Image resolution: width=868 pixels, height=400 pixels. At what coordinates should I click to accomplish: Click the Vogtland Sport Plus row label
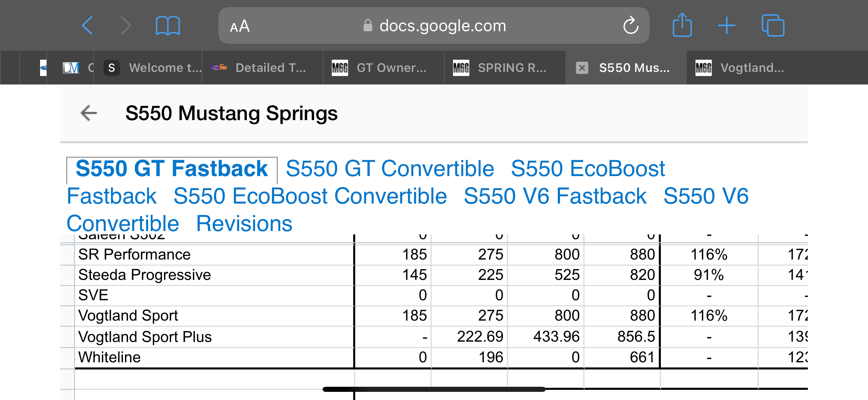(145, 337)
